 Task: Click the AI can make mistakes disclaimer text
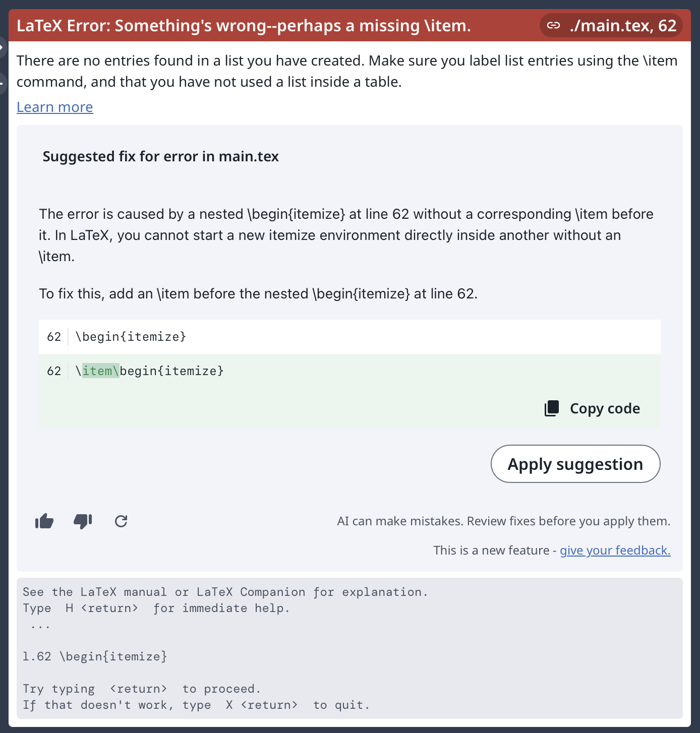[504, 521]
